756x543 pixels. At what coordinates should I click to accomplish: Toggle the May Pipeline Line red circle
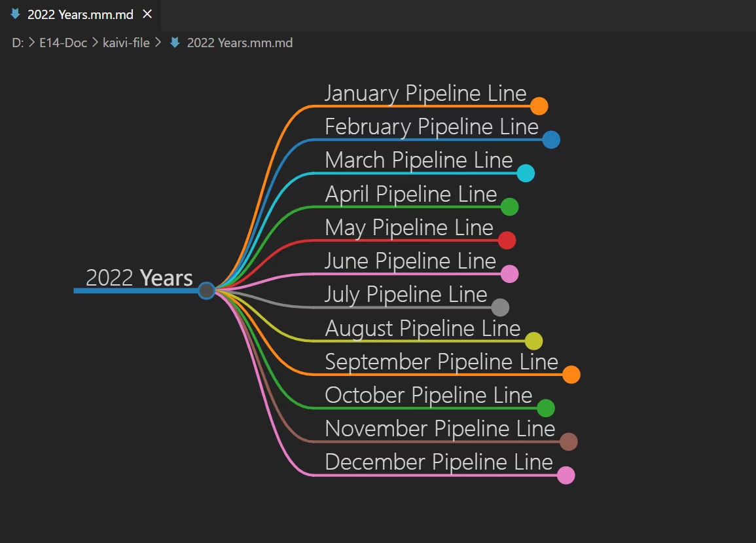pos(507,240)
